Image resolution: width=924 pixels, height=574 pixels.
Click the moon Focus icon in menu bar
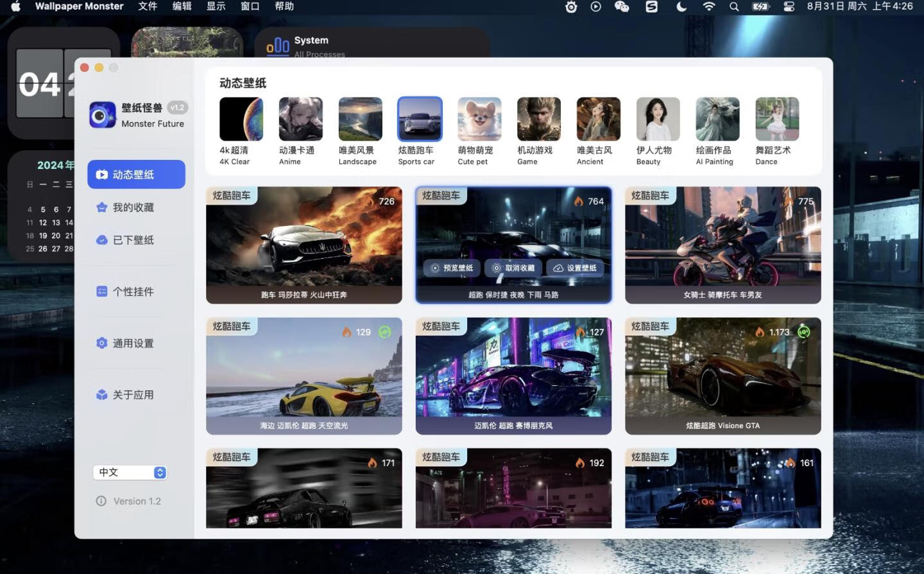click(x=681, y=6)
